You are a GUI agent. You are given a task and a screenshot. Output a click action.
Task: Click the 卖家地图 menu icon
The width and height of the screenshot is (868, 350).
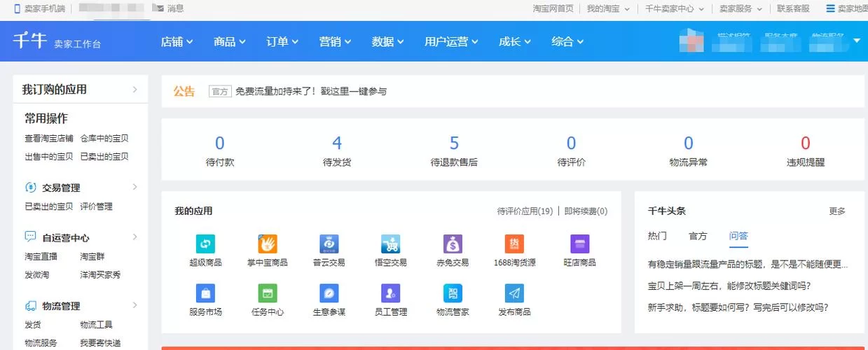click(830, 8)
